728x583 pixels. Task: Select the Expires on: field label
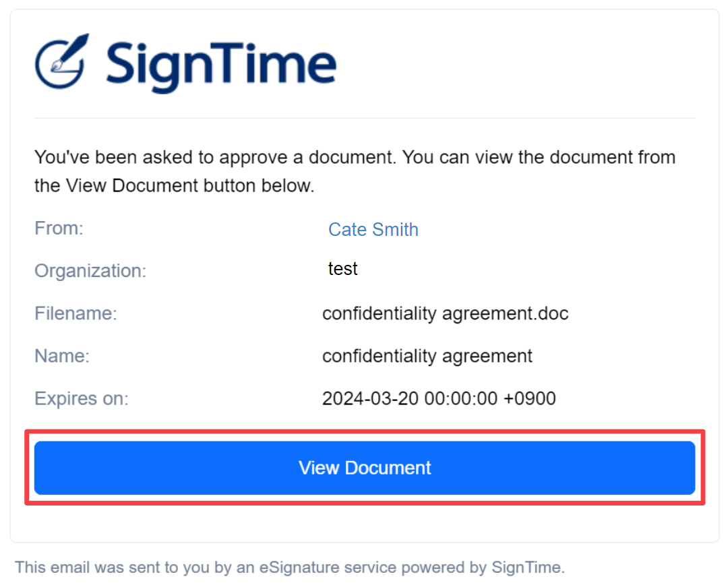(82, 399)
